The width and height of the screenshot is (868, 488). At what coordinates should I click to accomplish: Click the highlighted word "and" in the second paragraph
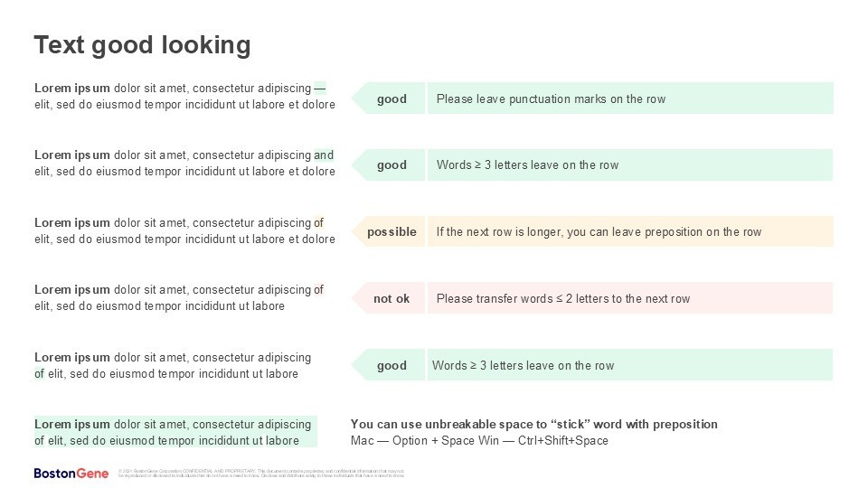(x=324, y=155)
